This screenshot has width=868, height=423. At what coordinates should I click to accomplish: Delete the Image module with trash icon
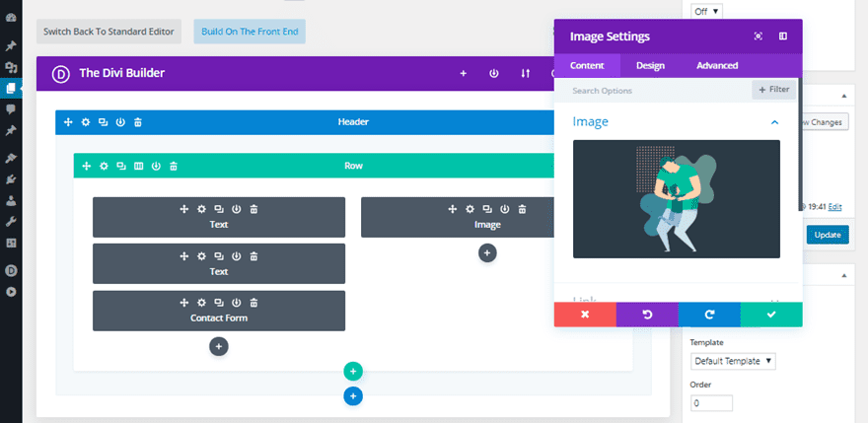pyautogui.click(x=522, y=209)
